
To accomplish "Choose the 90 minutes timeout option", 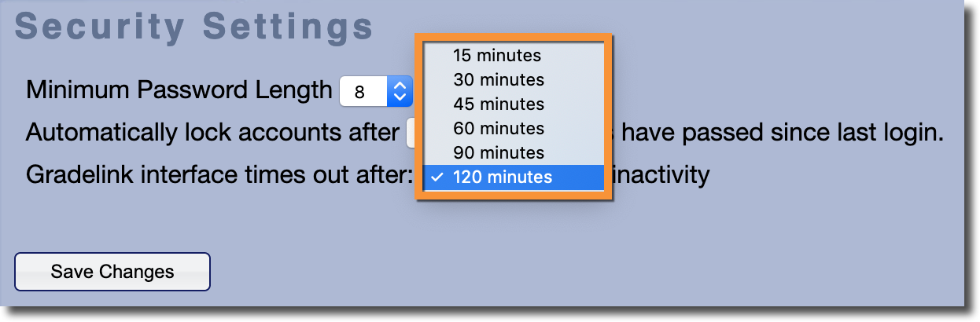I will pos(498,153).
